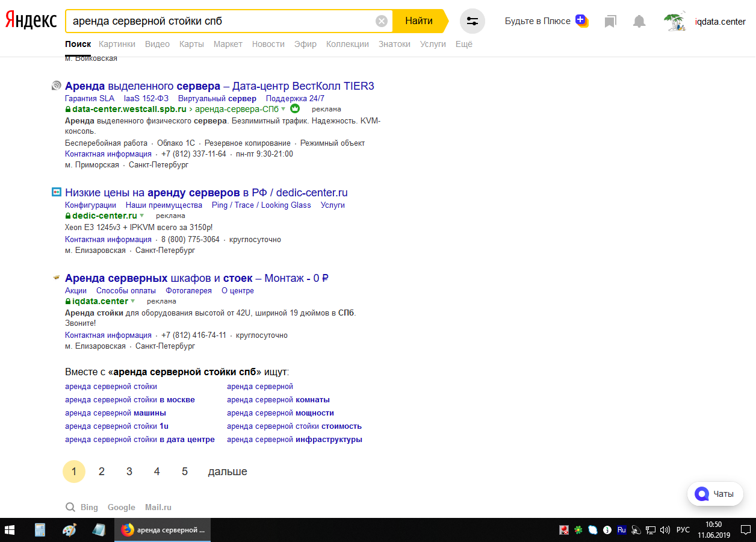Open the Знатоки tab
Viewport: 756px width, 542px height.
(394, 44)
